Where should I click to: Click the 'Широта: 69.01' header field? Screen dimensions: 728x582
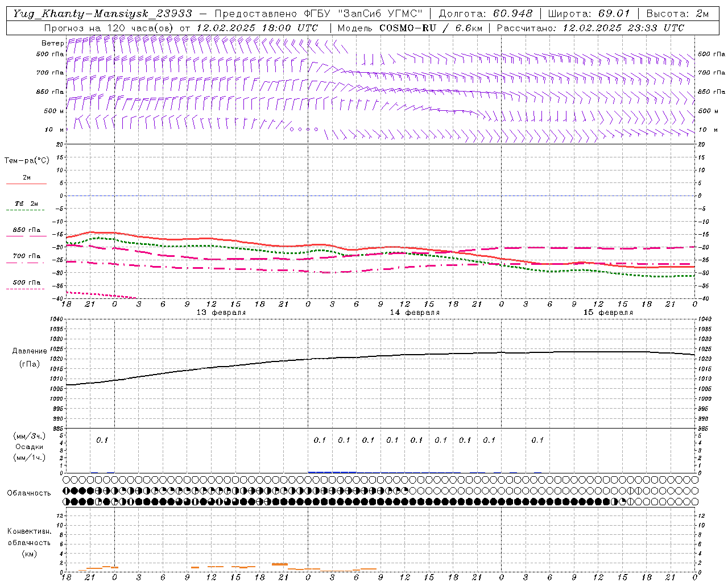(x=589, y=14)
